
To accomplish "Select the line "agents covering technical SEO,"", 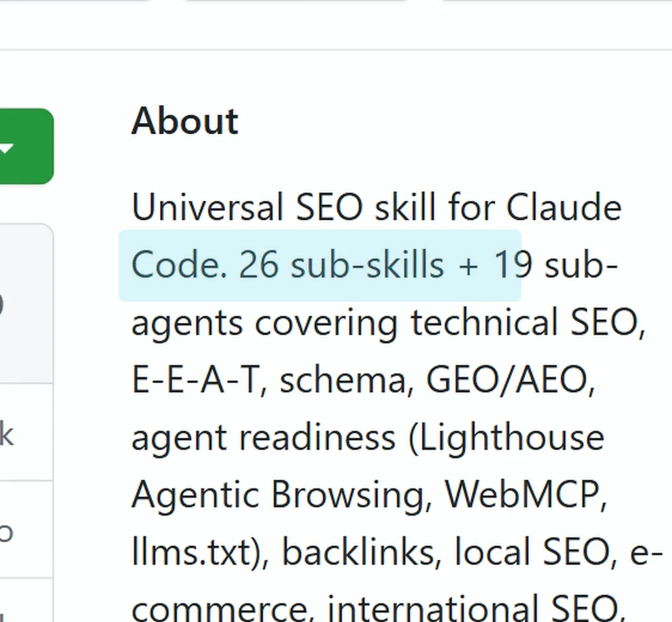I will pos(388,323).
